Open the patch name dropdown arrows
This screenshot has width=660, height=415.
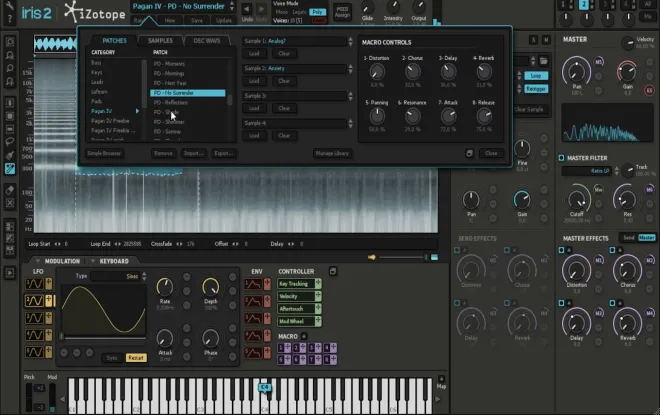pyautogui.click(x=232, y=6)
